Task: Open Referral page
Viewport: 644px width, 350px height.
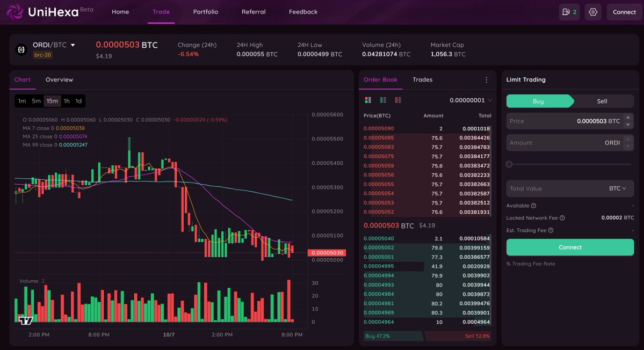Action: [x=254, y=12]
